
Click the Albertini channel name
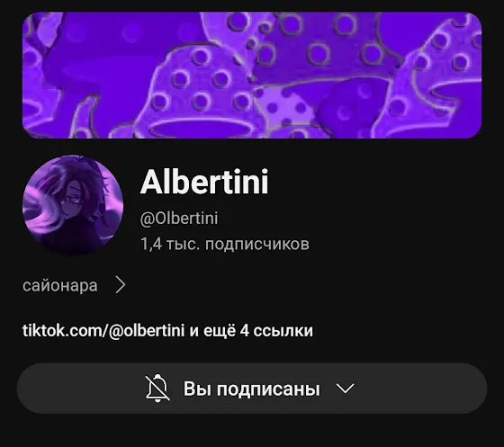[x=204, y=182]
